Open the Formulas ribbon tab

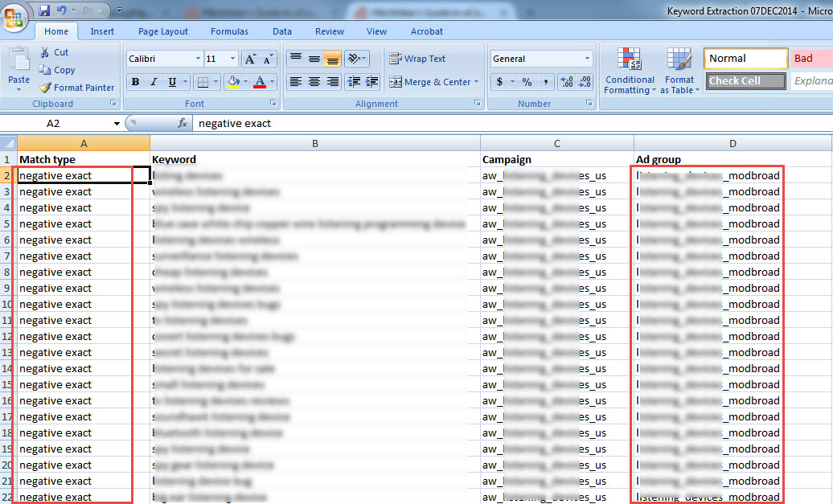229,31
